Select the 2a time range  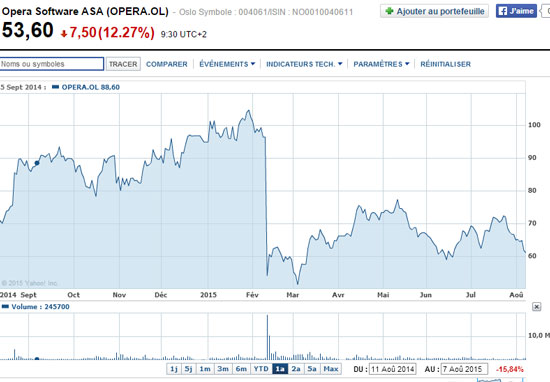point(296,369)
